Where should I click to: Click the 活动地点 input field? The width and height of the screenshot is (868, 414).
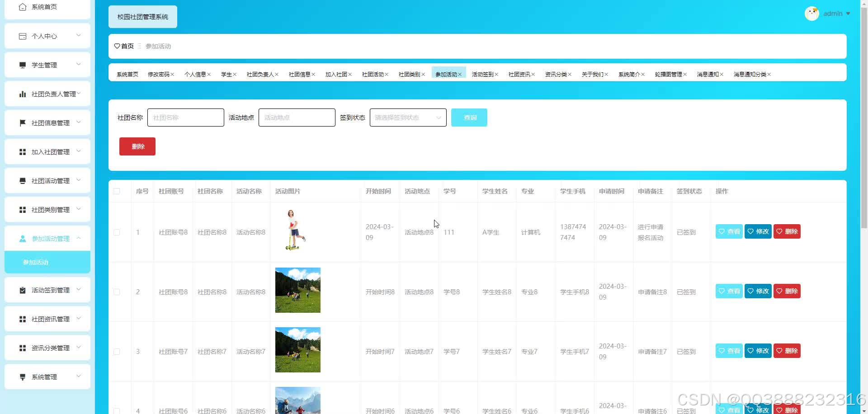(297, 118)
